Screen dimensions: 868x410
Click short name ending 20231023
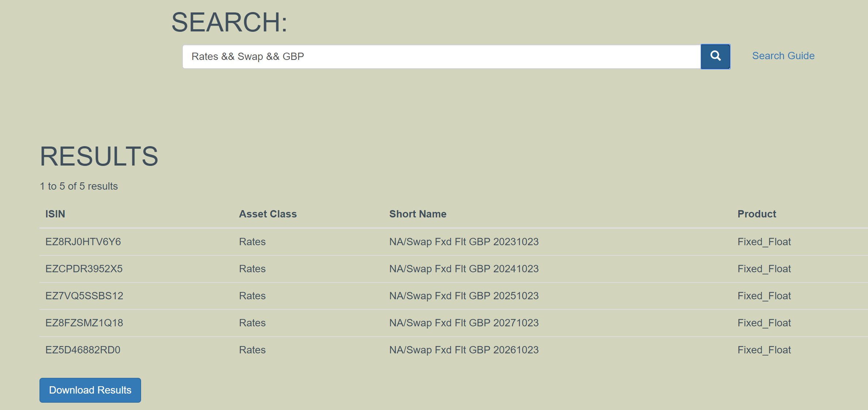click(464, 242)
